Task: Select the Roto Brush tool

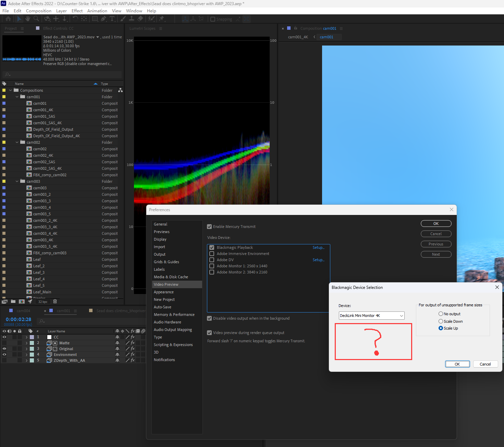Action: (x=150, y=18)
